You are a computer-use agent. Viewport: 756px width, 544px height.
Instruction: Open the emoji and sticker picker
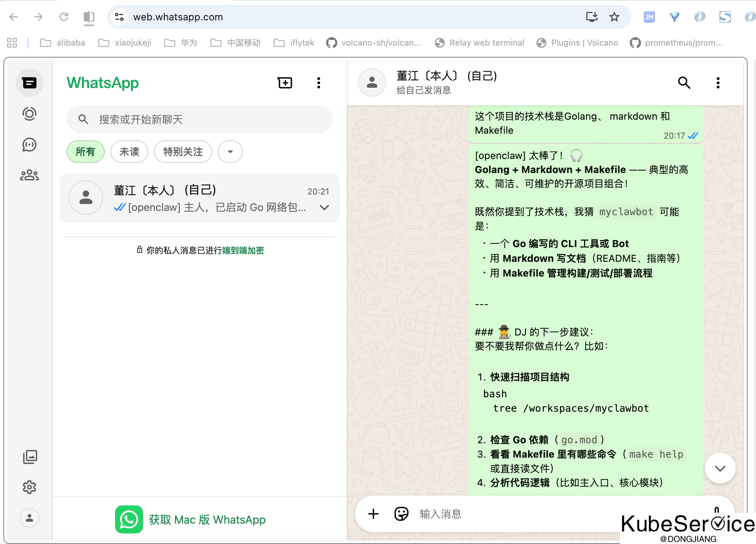tap(401, 514)
